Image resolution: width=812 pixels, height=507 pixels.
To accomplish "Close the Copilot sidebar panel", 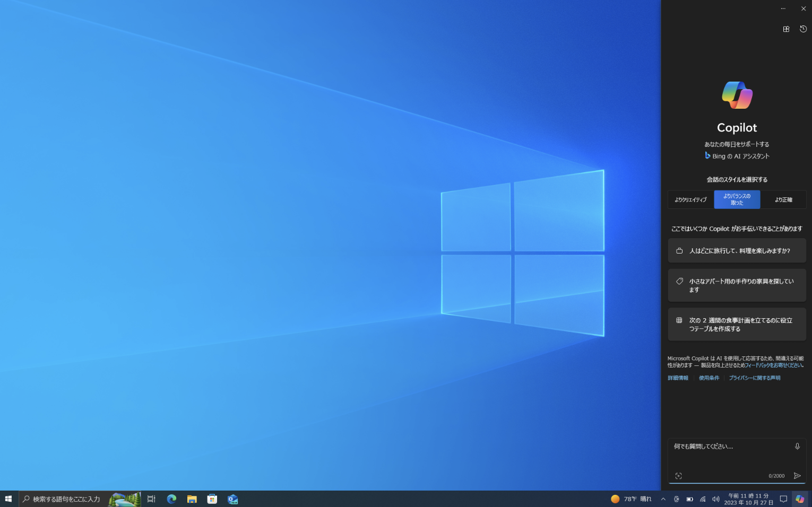I will [x=803, y=8].
